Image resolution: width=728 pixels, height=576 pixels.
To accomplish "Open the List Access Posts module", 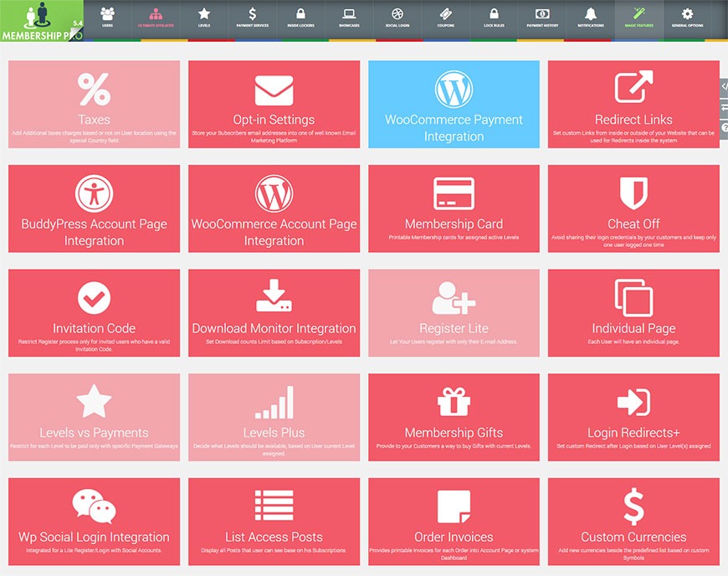I will pos(274,522).
